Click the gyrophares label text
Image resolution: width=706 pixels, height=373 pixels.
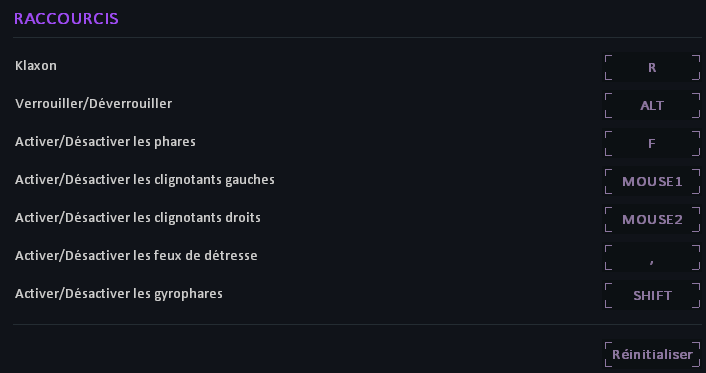tap(119, 294)
